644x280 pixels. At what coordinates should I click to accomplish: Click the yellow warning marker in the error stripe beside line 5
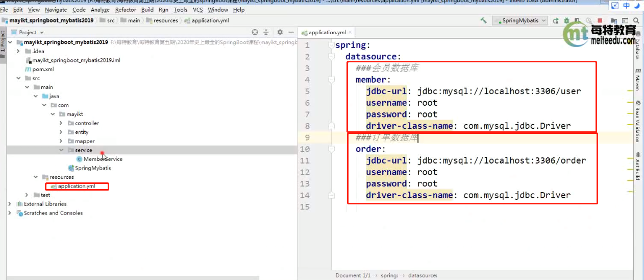click(x=629, y=90)
